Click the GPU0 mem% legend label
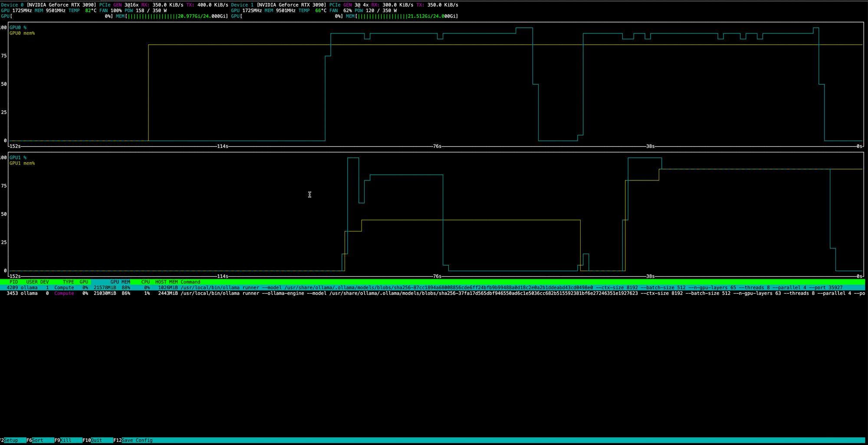This screenshot has height=445, width=868. point(22,33)
